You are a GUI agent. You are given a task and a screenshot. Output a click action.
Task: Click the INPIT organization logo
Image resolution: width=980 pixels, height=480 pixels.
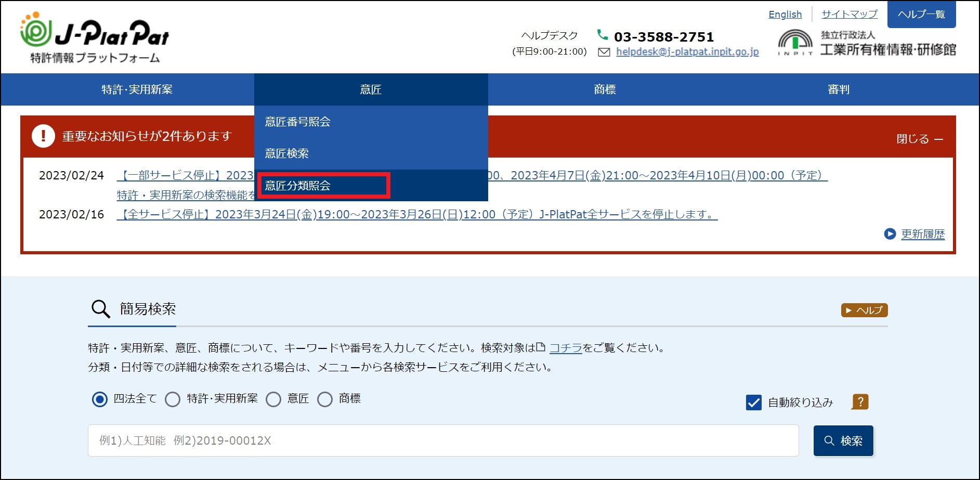pyautogui.click(x=795, y=42)
